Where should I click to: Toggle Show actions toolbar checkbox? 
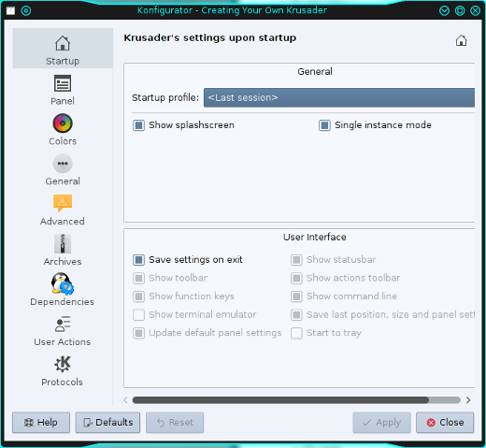[x=296, y=278]
